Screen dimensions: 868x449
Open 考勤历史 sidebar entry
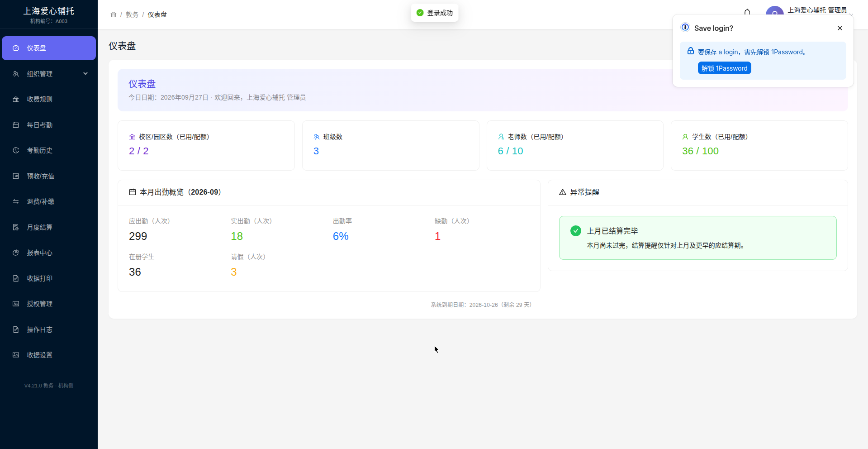[x=49, y=150]
